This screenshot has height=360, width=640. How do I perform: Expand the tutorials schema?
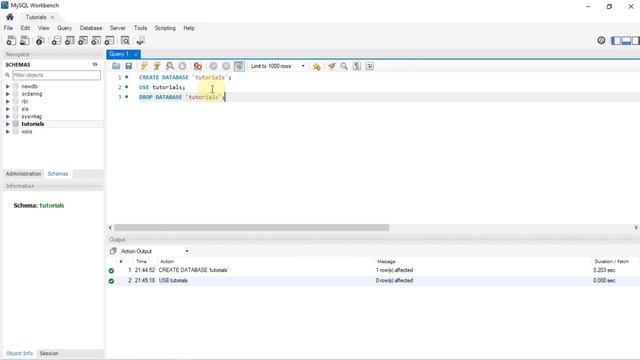point(7,124)
